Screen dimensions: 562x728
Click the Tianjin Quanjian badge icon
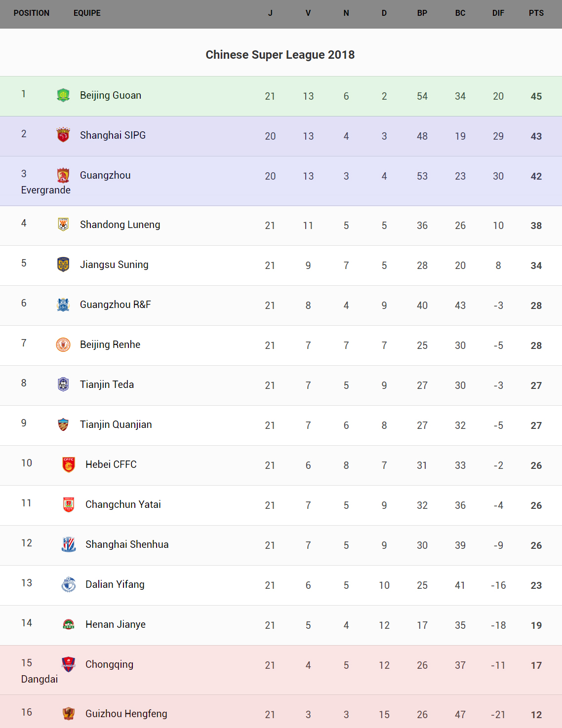[x=63, y=424]
